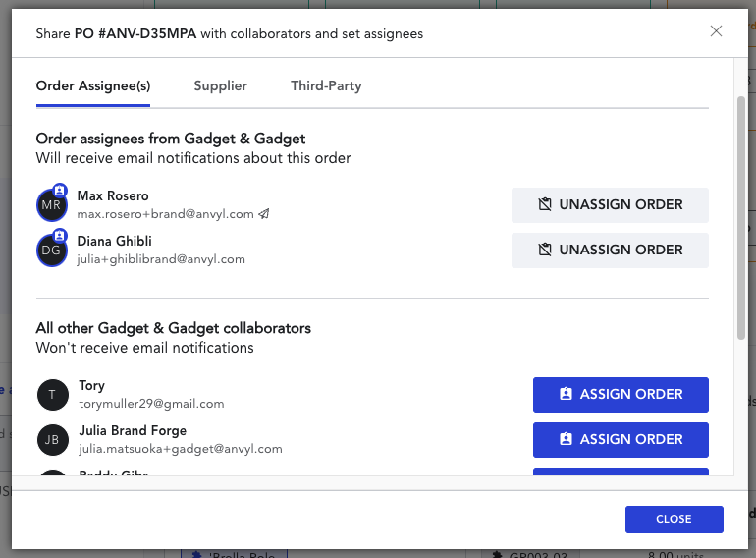Click heading Order assignees from Gadget & Gadget
The height and width of the screenshot is (558, 756).
pyautogui.click(x=171, y=139)
